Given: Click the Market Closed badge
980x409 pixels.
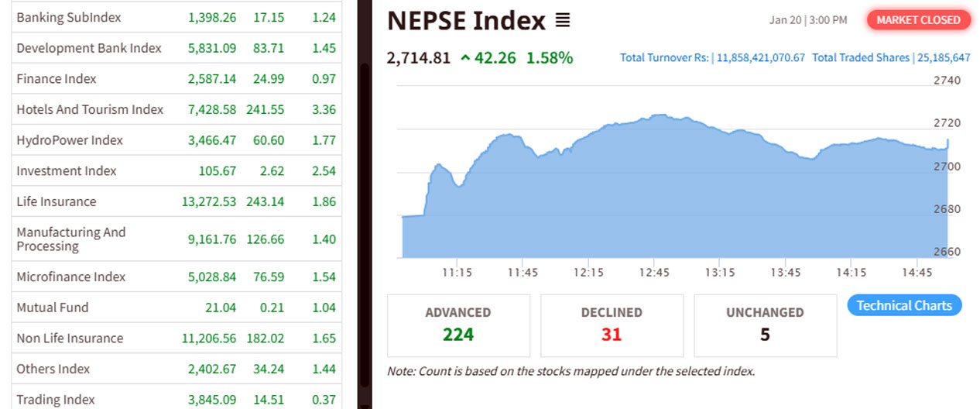Looking at the screenshot, I should [x=918, y=20].
